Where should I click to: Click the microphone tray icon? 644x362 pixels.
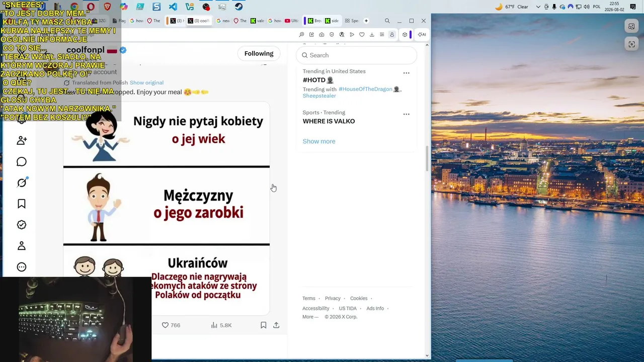coord(554,7)
